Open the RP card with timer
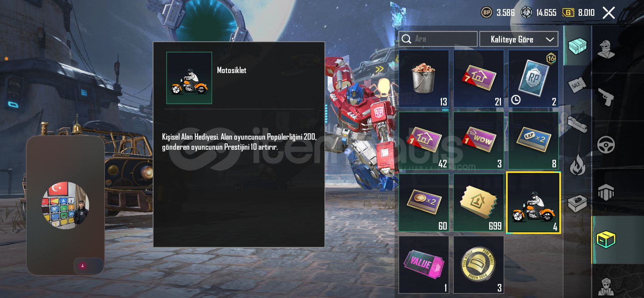The height and width of the screenshot is (298, 644). (x=533, y=78)
